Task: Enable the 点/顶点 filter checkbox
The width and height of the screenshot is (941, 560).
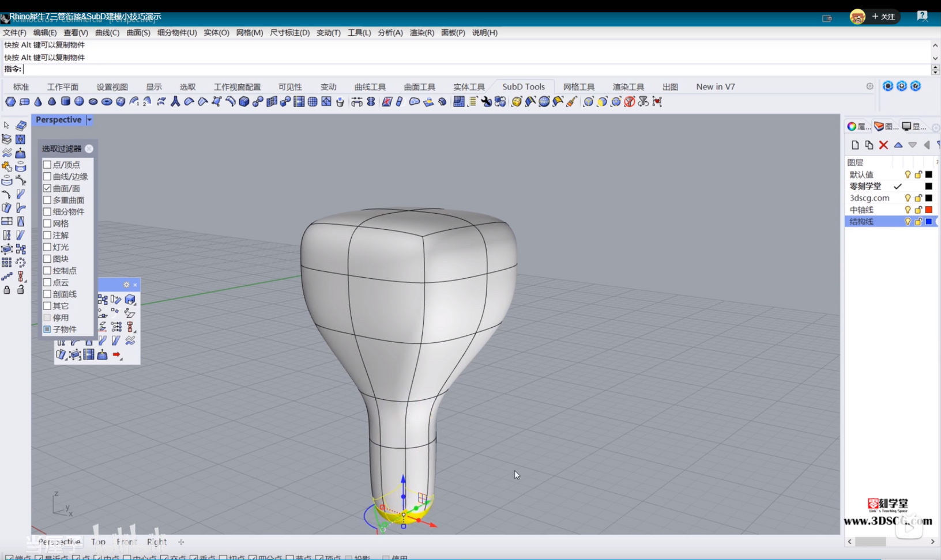Action: pos(47,165)
